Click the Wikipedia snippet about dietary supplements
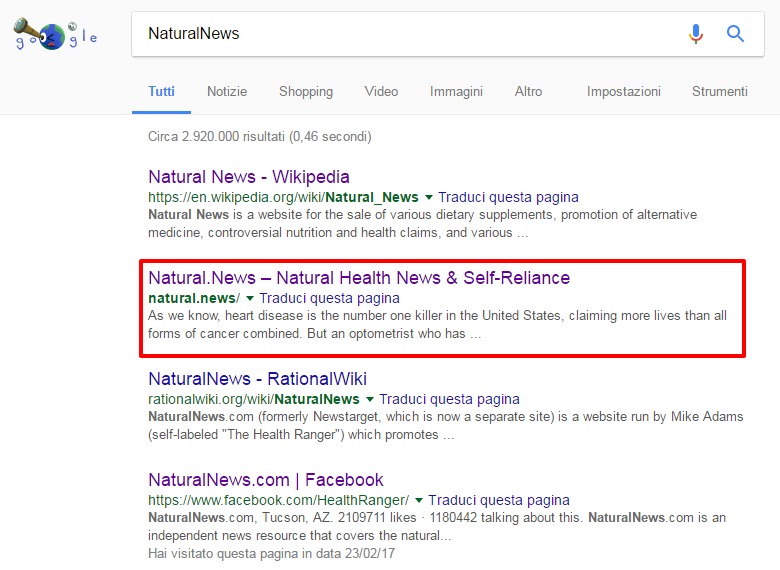 point(422,224)
